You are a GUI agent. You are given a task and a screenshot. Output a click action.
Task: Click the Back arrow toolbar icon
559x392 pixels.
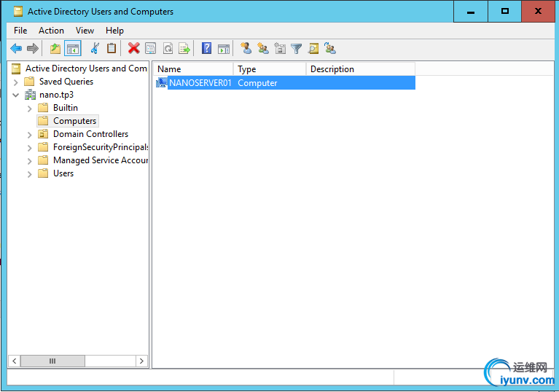pyautogui.click(x=16, y=48)
